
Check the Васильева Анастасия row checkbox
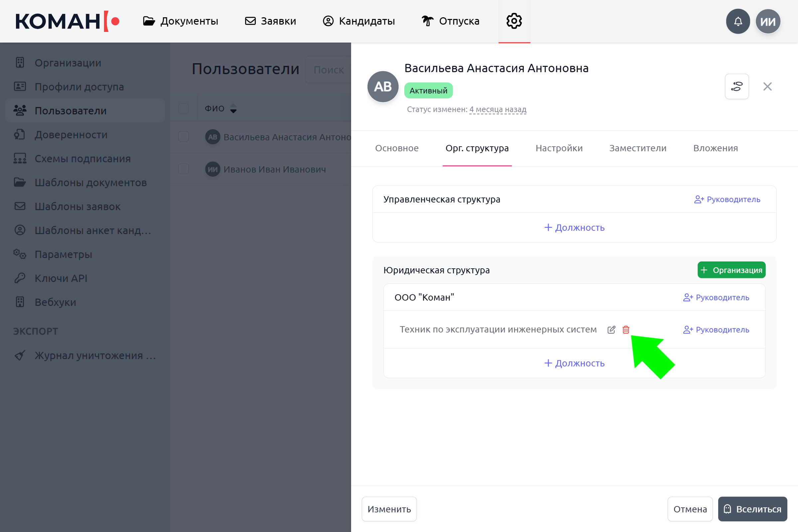(x=184, y=137)
